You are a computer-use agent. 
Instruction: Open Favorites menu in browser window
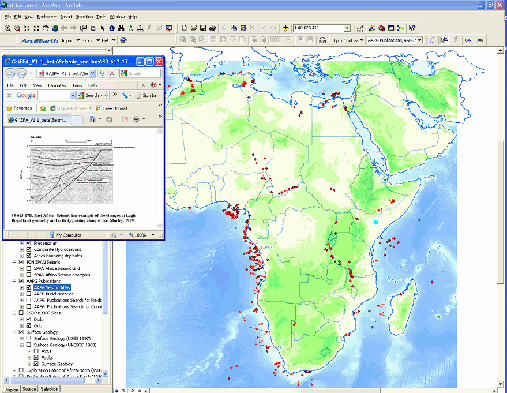click(57, 85)
